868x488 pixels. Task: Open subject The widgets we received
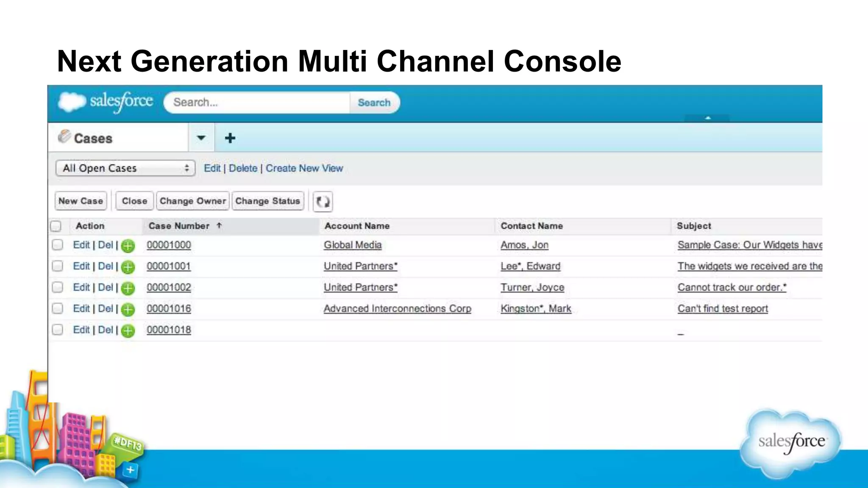750,266
